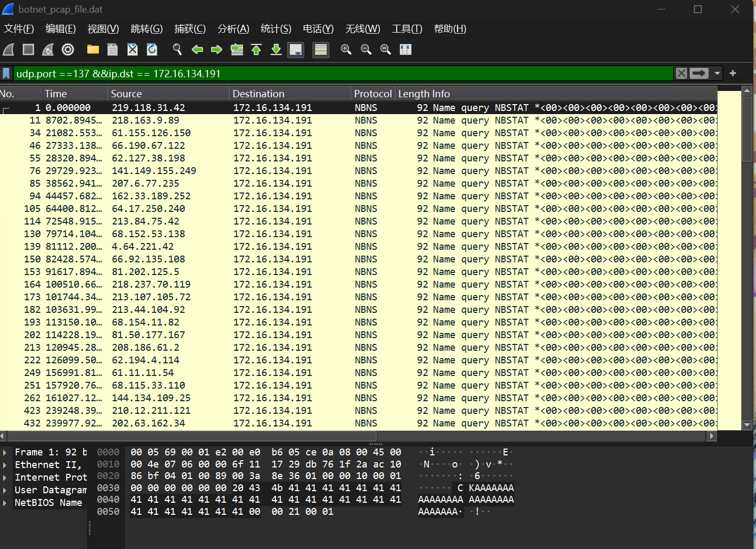Open the 编辑(E) menu
The height and width of the screenshot is (549, 756).
[x=61, y=29]
